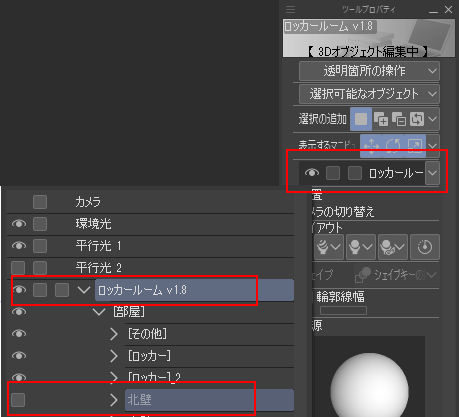Choose the subtract from selection icon

click(x=399, y=119)
